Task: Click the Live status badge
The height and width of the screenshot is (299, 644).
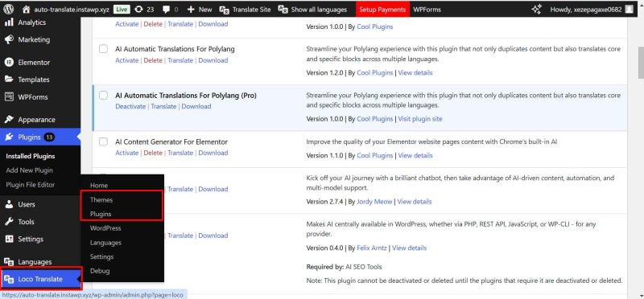Action: pos(121,9)
